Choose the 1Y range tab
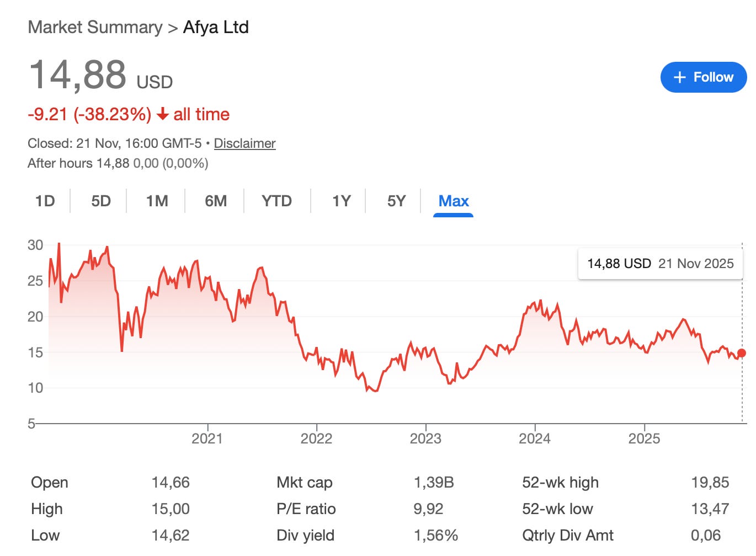This screenshot has height=556, width=756. tap(342, 201)
